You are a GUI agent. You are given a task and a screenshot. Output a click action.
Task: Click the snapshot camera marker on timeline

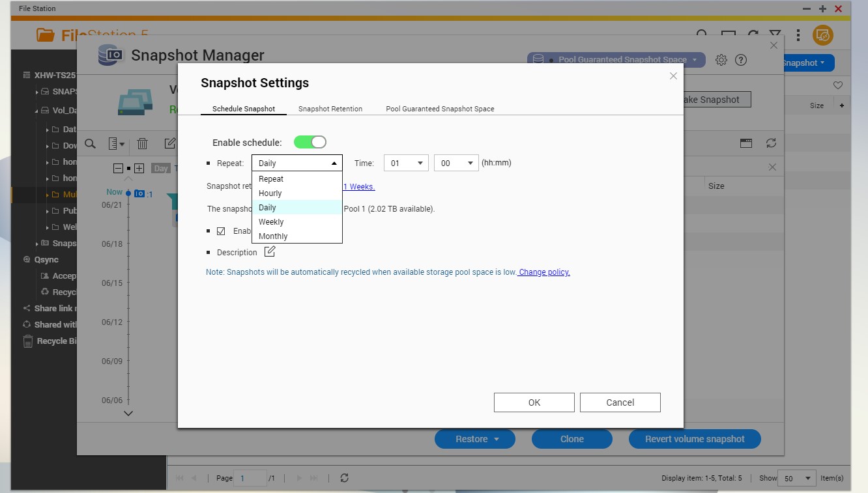click(139, 193)
